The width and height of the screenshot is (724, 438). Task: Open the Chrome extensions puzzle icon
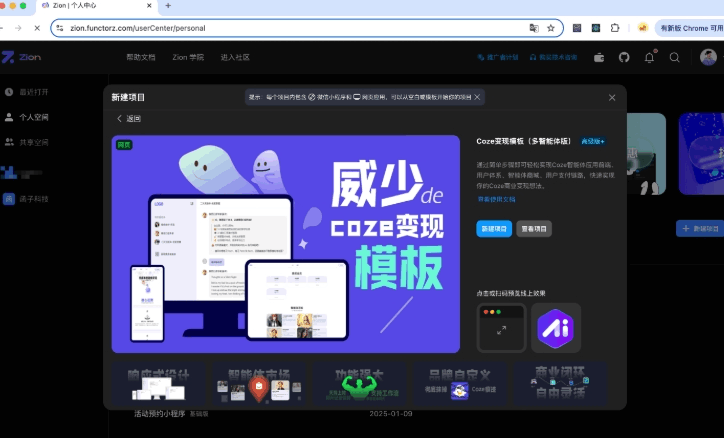[615, 28]
